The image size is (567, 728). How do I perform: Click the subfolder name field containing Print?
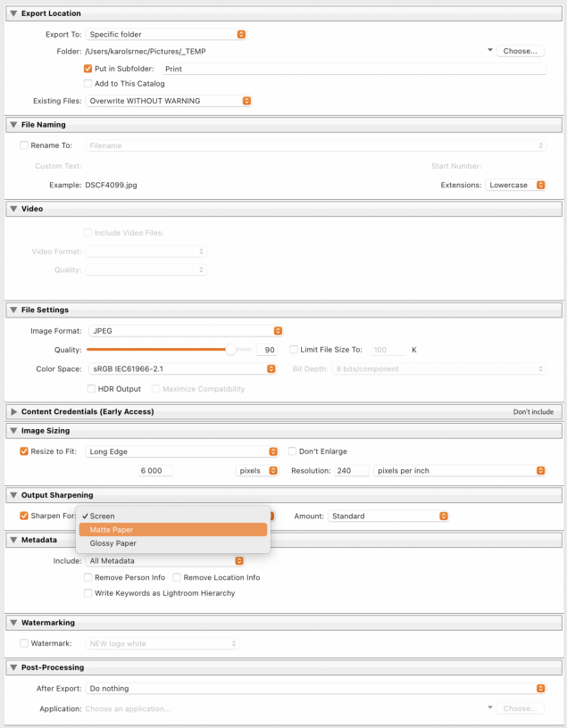click(354, 69)
